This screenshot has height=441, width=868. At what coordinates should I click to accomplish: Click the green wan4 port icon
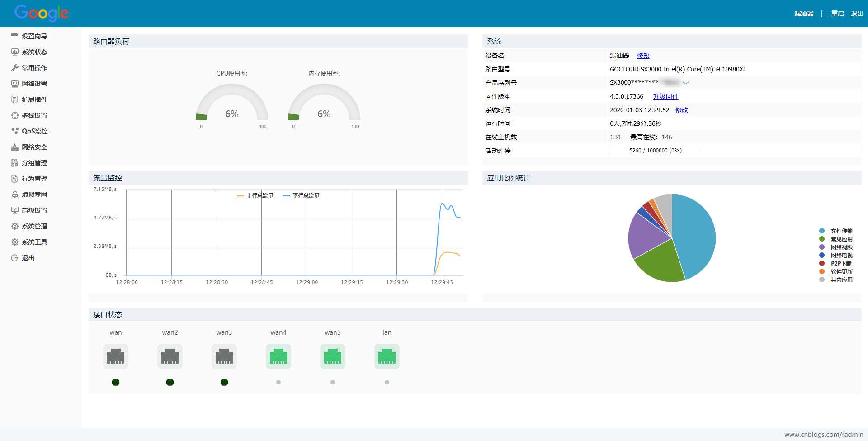click(278, 356)
